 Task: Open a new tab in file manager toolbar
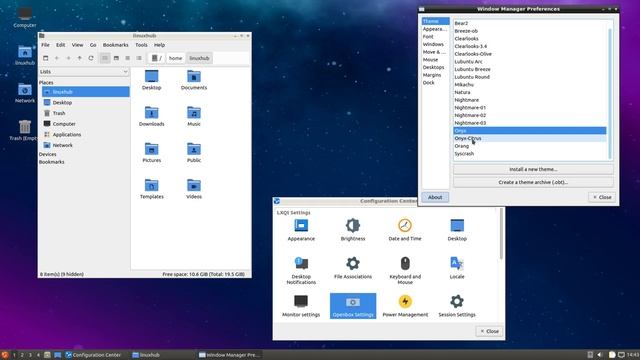point(46,58)
